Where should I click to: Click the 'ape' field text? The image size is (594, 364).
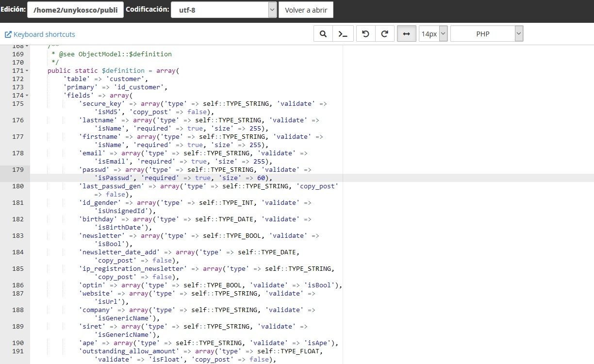[88, 343]
